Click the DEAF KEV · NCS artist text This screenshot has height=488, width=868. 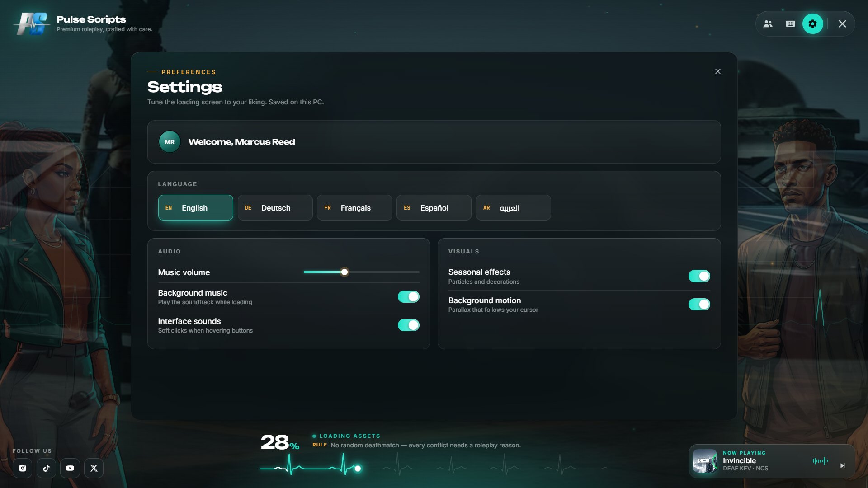point(745,469)
